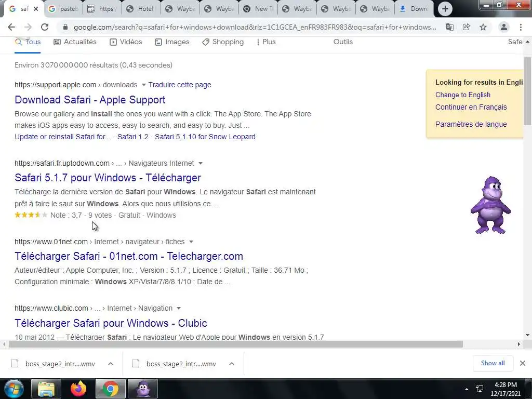
Task: Switch to the Download tab
Action: click(x=414, y=9)
